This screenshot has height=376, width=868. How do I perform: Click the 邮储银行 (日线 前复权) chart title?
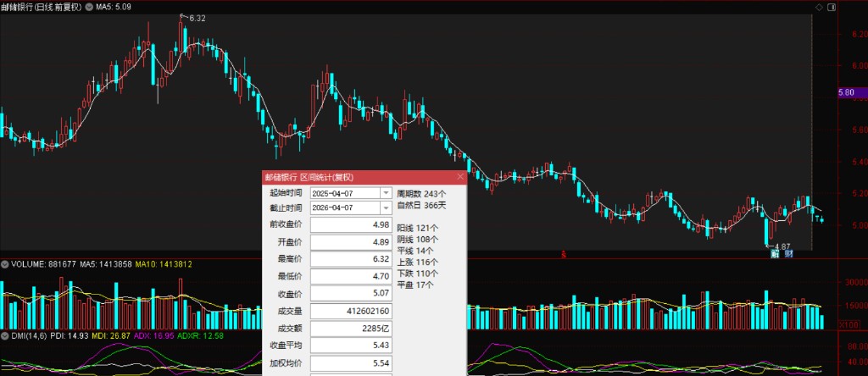42,7
